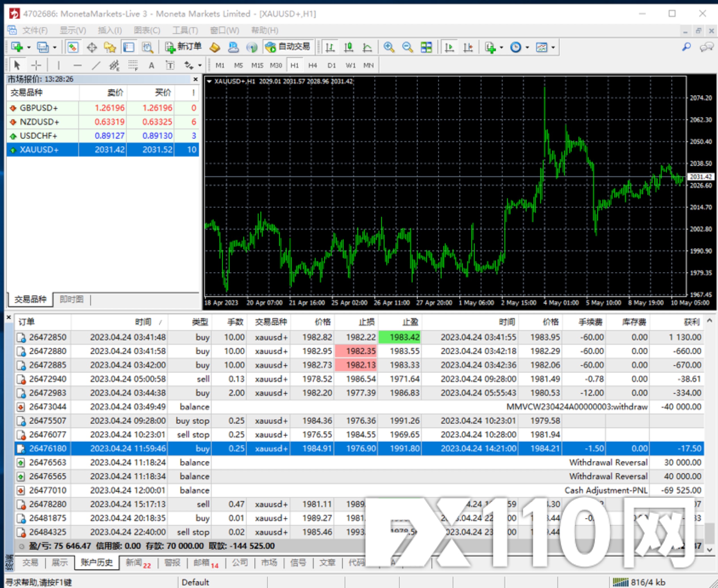Click the 即时图 tick chart tab
The height and width of the screenshot is (588, 718).
coord(71,299)
